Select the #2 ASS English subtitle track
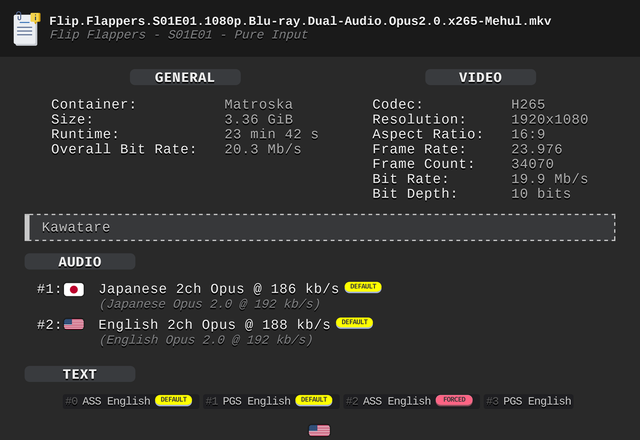Viewport: 640px width, 440px height. pos(411,401)
